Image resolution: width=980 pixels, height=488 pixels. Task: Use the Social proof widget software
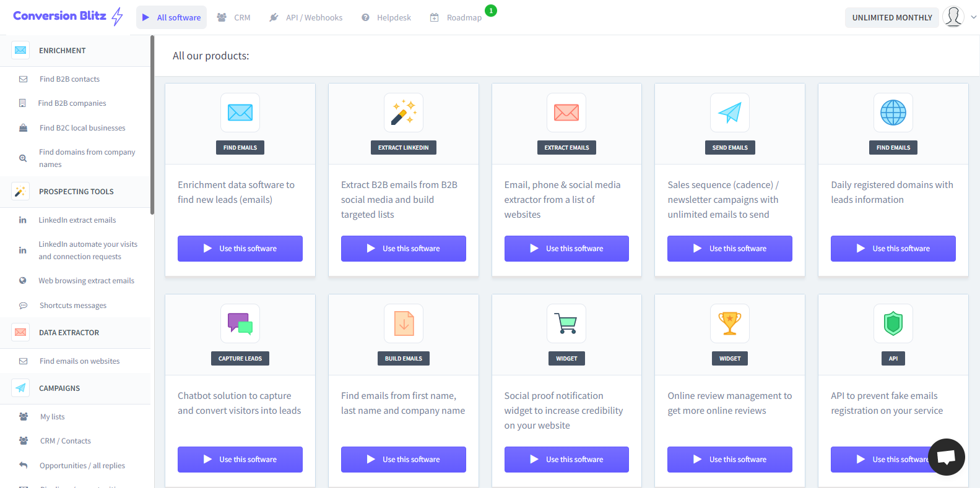(x=566, y=460)
